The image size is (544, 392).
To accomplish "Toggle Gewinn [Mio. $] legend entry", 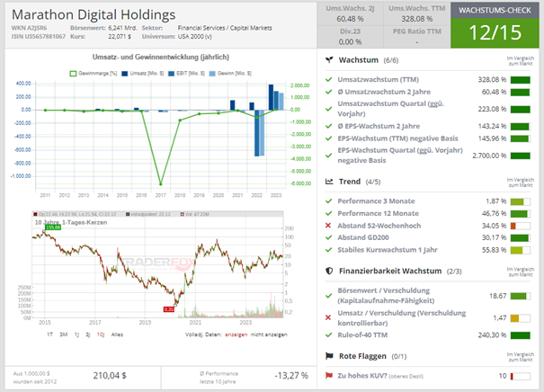I will tap(229, 74).
